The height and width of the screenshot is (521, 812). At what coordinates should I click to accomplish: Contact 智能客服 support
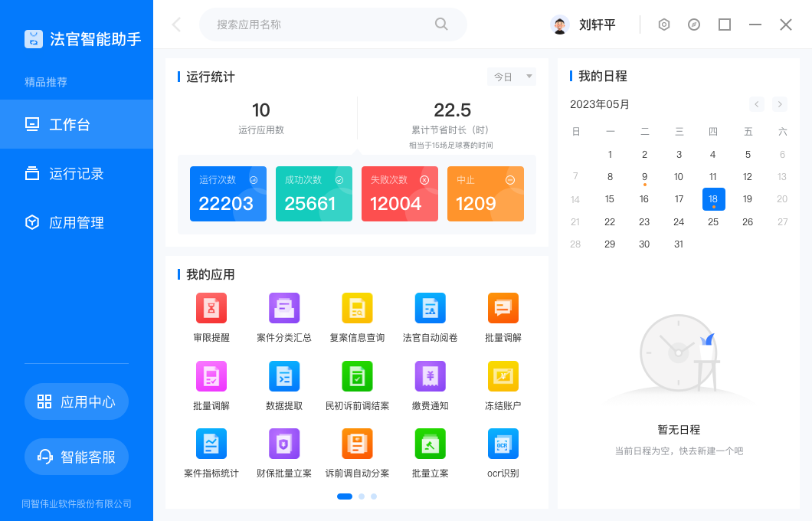tap(77, 457)
